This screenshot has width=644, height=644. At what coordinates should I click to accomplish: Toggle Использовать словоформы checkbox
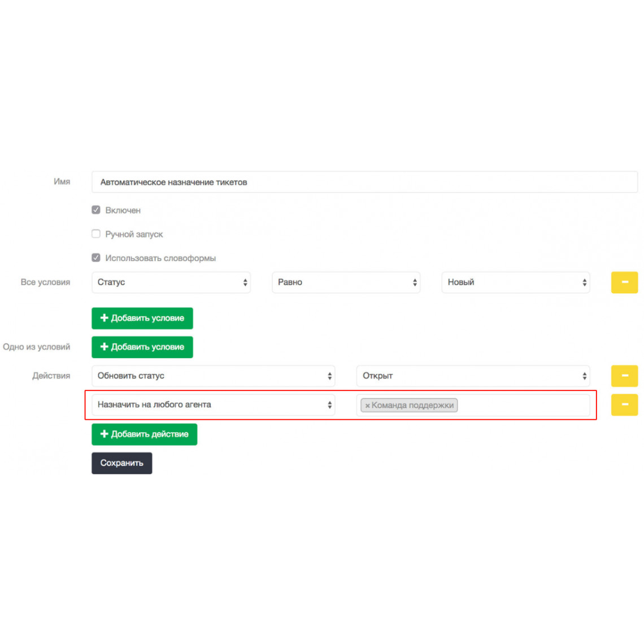[x=96, y=258]
